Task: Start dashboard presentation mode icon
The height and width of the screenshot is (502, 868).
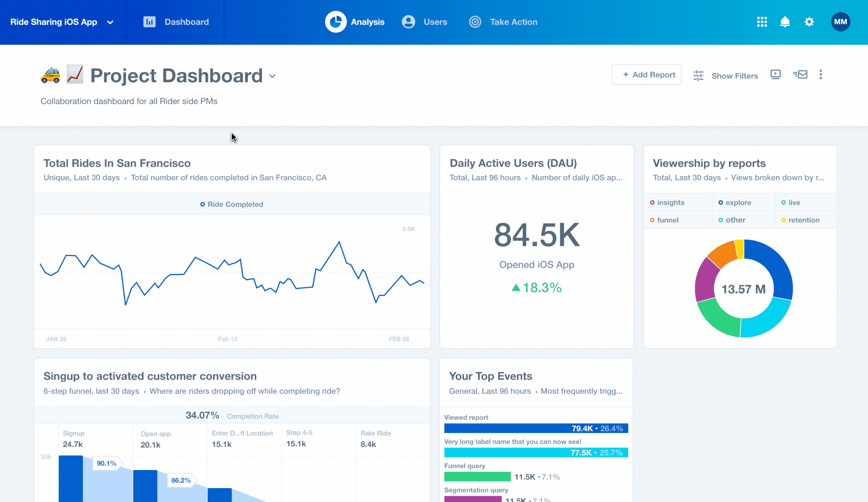Action: (x=776, y=75)
